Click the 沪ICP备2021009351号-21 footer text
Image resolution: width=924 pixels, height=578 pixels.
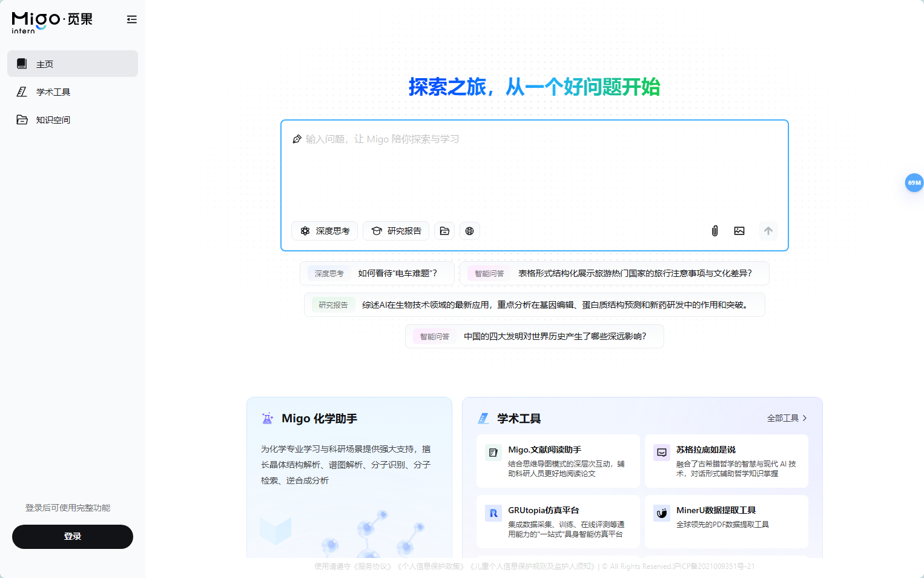point(714,566)
